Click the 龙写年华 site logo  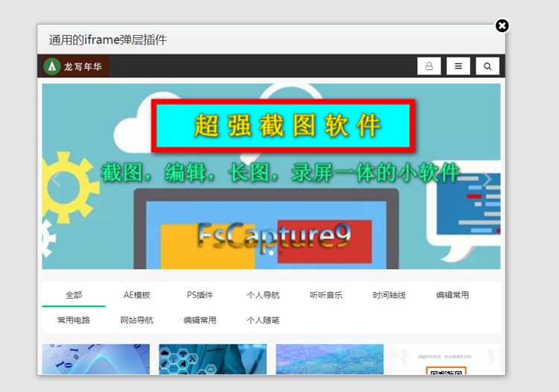[x=73, y=66]
